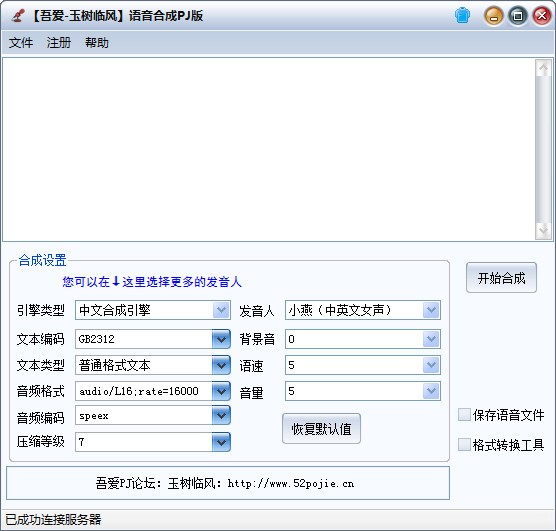This screenshot has width=556, height=531.
Task: Expand the 文本编码 GB2312 dropdown
Action: (221, 339)
